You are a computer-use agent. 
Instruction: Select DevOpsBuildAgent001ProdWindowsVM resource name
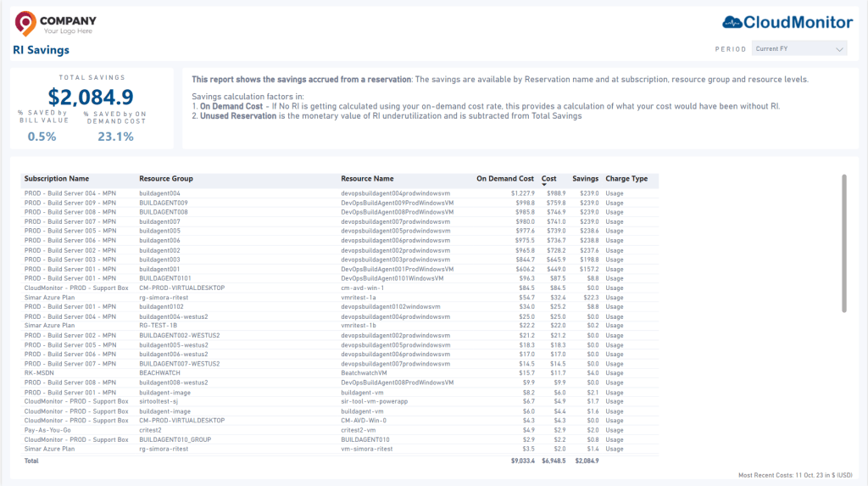pyautogui.click(x=397, y=270)
